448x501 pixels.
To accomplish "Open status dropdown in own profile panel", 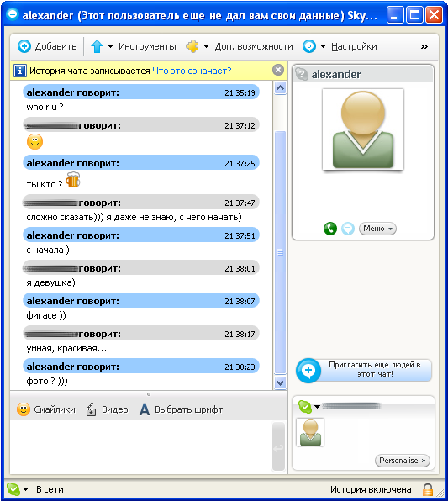I will [317, 406].
